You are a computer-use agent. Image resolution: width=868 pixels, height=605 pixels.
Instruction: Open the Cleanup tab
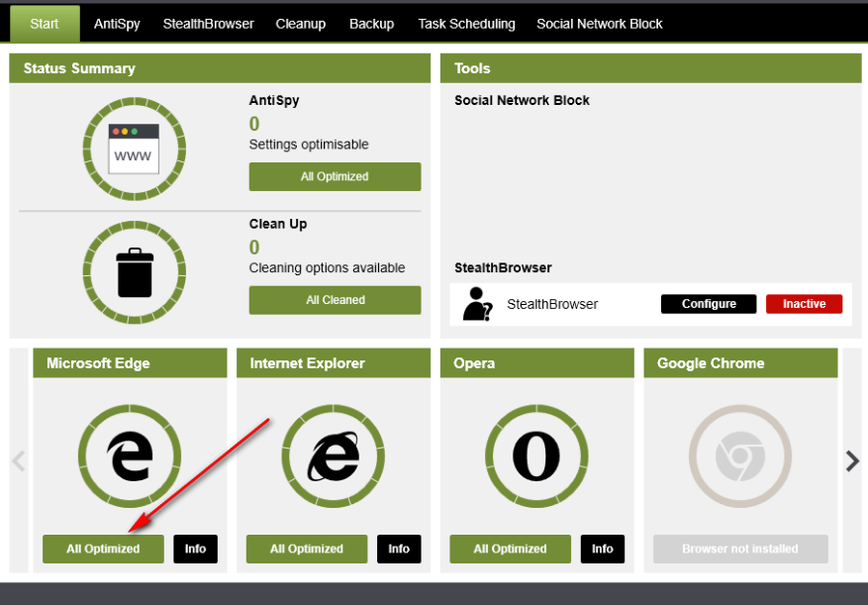tap(301, 24)
